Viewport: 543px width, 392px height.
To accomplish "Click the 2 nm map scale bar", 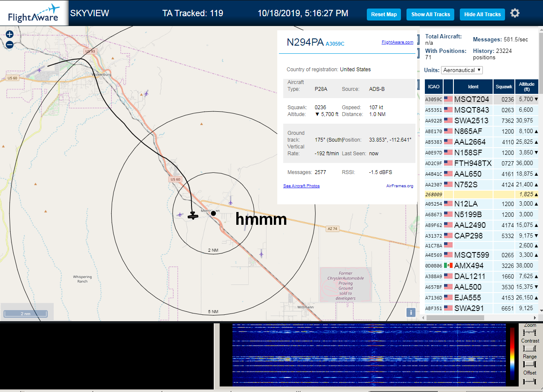I will click(25, 314).
